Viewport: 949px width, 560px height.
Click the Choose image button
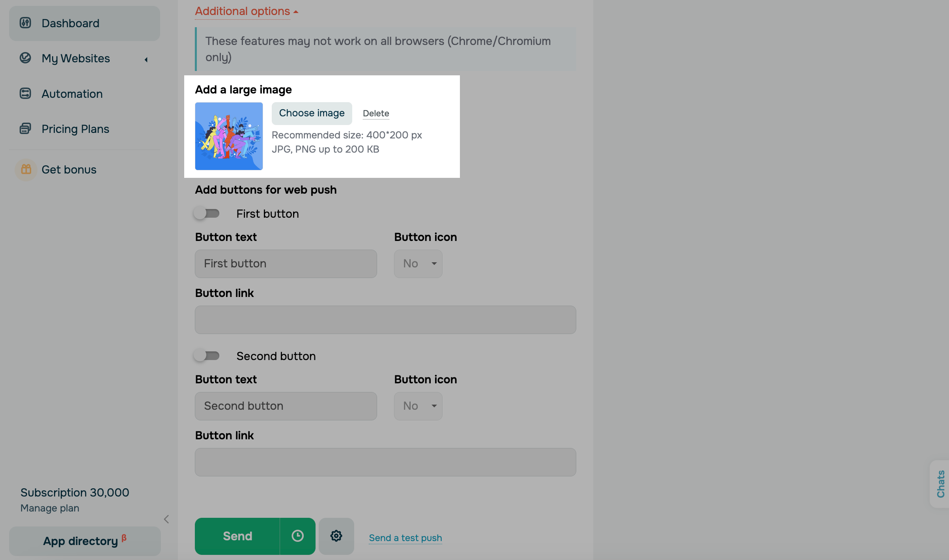click(312, 113)
